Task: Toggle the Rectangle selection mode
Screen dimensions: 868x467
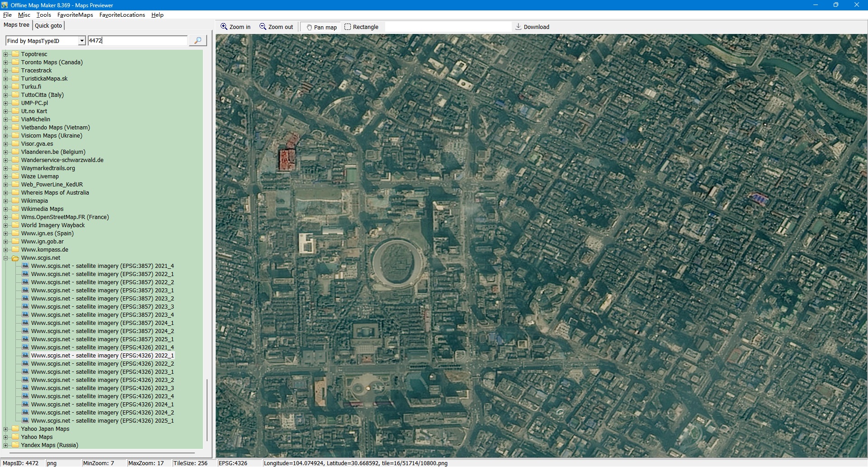Action: (x=361, y=27)
